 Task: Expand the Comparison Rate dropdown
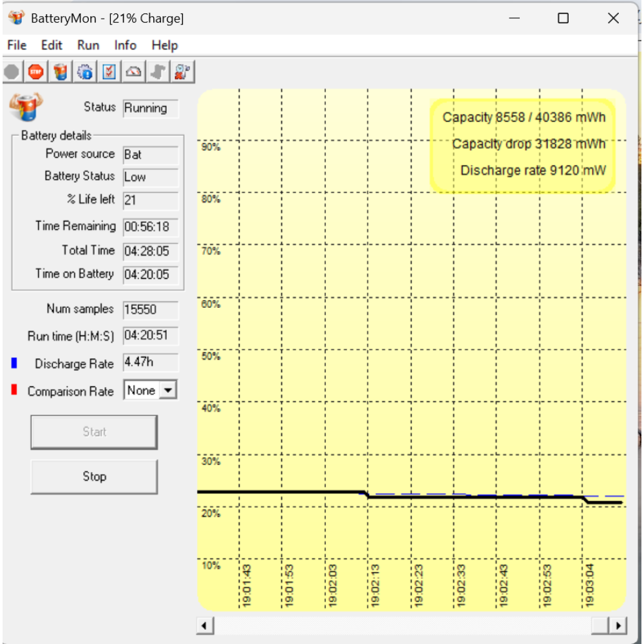(168, 390)
